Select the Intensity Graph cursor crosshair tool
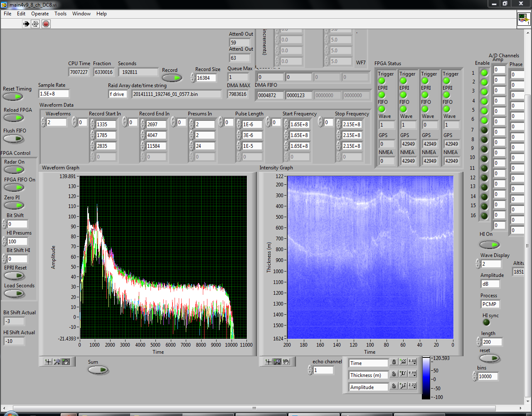This screenshot has width=532, height=416. 268,362
